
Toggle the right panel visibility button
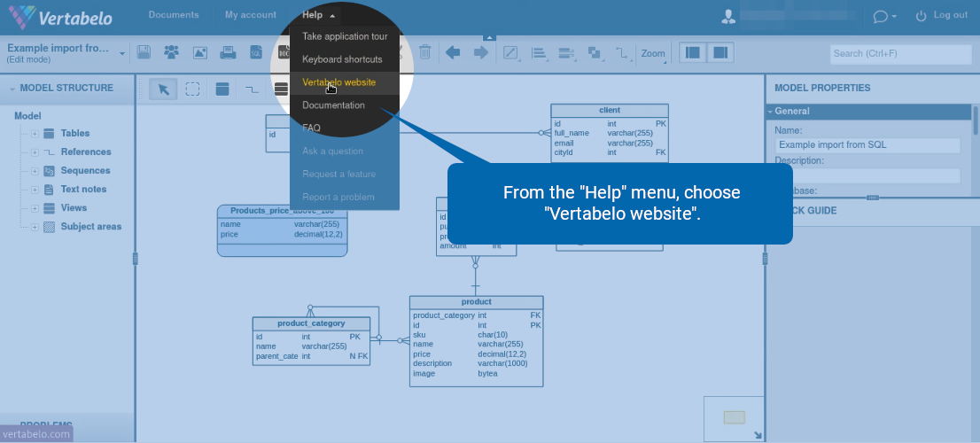720,53
